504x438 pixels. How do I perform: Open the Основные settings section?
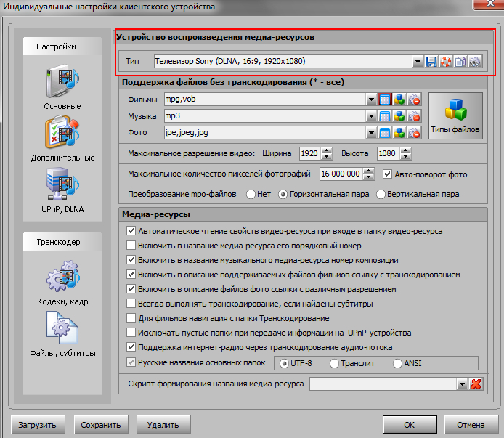62,87
